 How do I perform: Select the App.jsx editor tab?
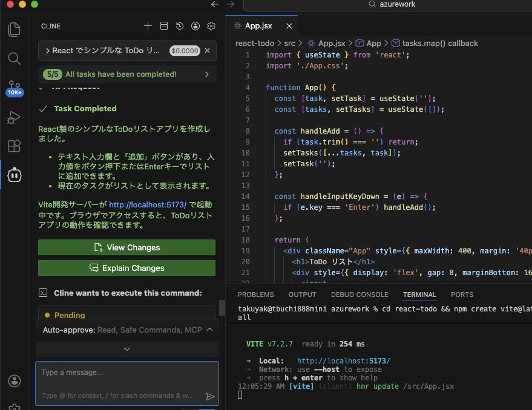(257, 26)
